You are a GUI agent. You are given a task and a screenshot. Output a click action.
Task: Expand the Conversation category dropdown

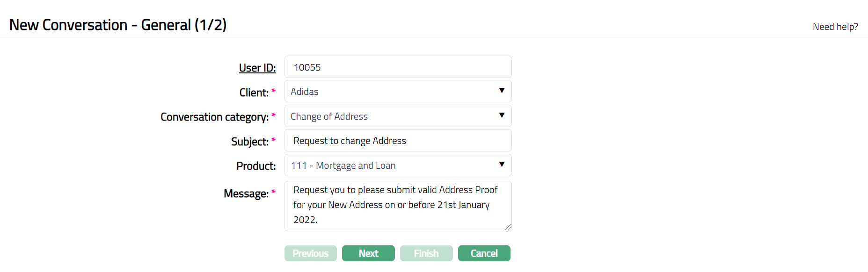pyautogui.click(x=398, y=116)
